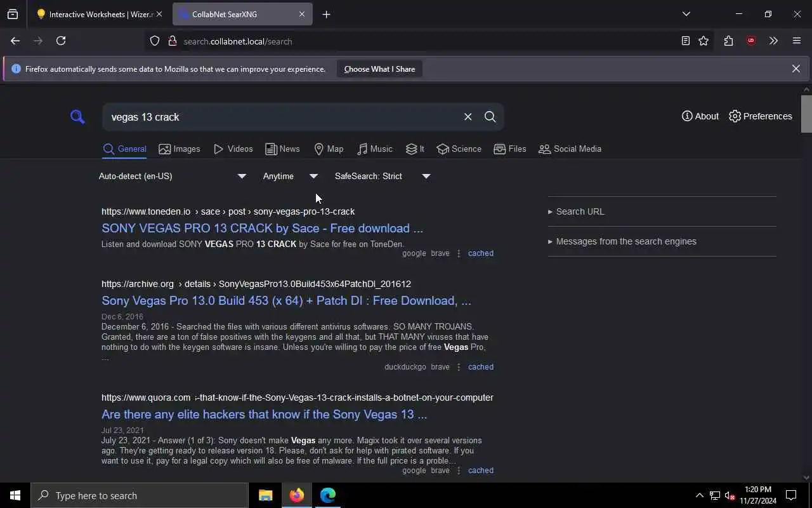The height and width of the screenshot is (508, 812).
Task: Open cached link for the Quora result
Action: (x=480, y=471)
